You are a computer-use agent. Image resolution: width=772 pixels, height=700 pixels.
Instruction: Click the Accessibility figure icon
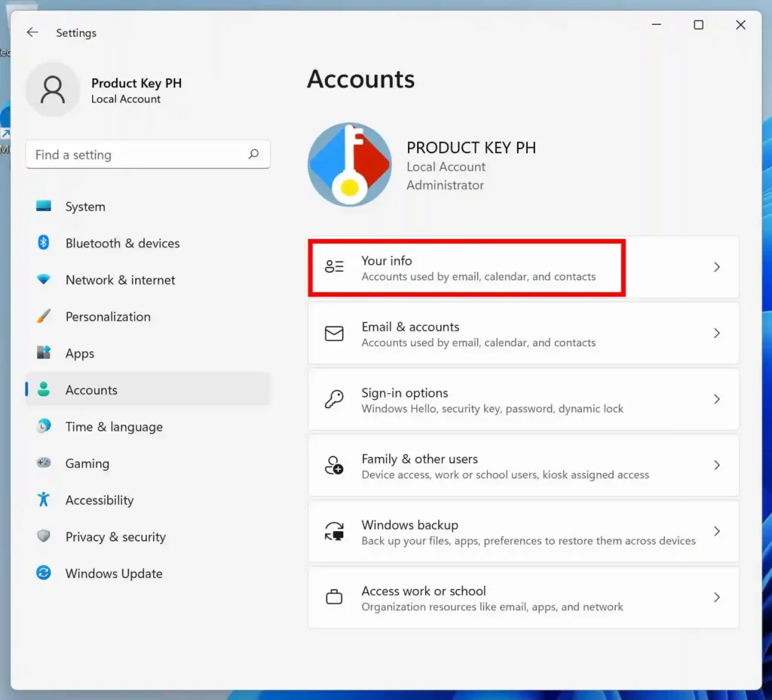click(43, 499)
